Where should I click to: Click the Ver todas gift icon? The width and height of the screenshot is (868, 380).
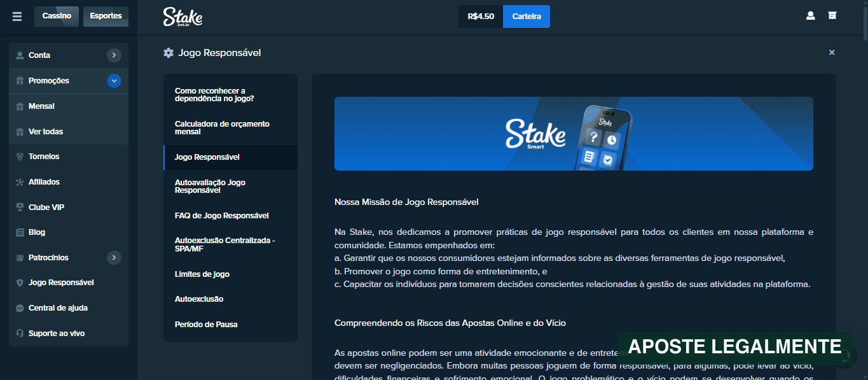[x=20, y=132]
